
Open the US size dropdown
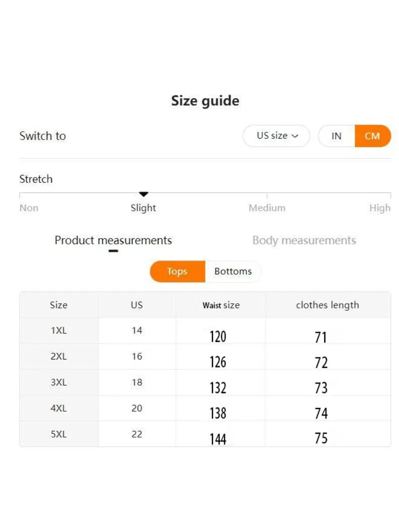coord(276,136)
